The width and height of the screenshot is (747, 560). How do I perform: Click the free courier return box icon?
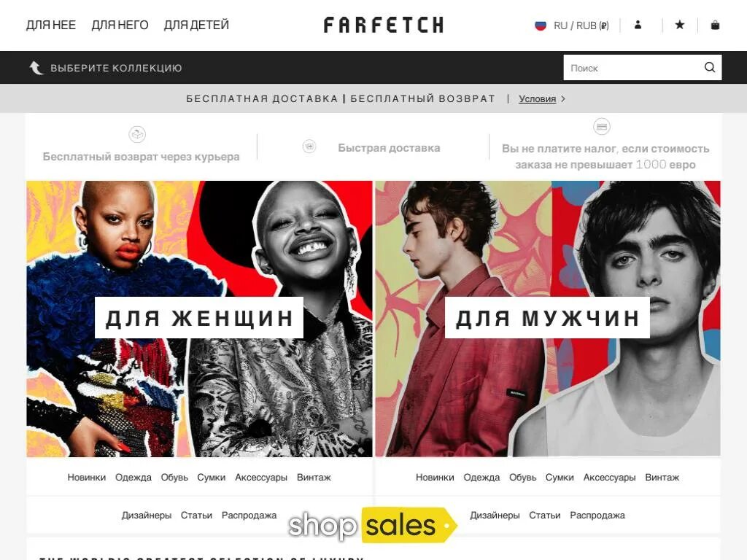pyautogui.click(x=137, y=134)
